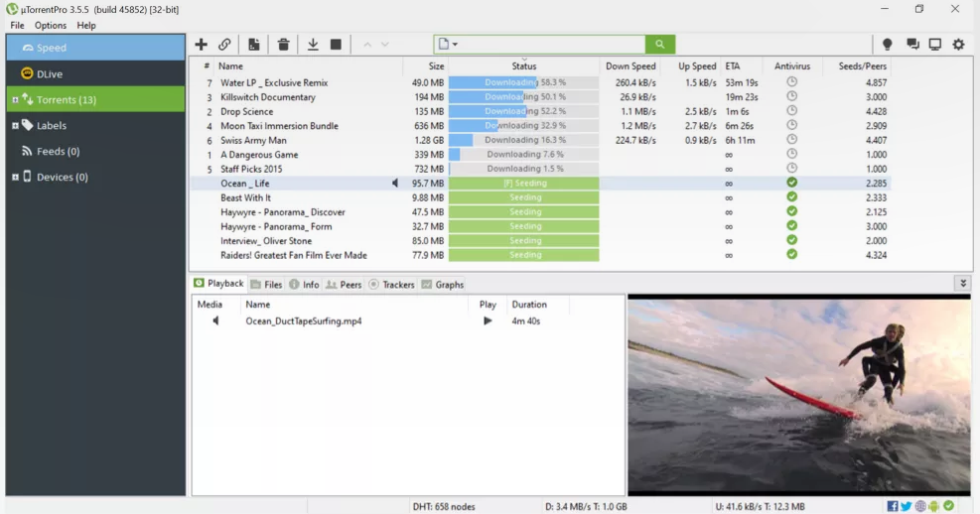Image resolution: width=980 pixels, height=514 pixels.
Task: Click DHT: 658 nodes status text
Action: click(x=444, y=506)
